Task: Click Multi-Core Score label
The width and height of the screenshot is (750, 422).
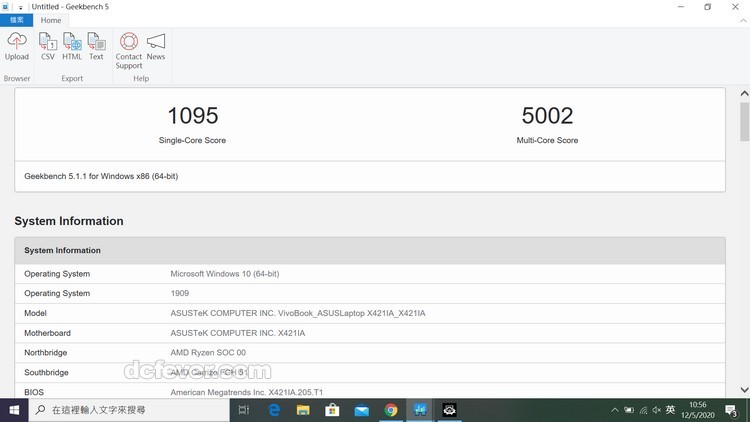Action: pyautogui.click(x=547, y=140)
